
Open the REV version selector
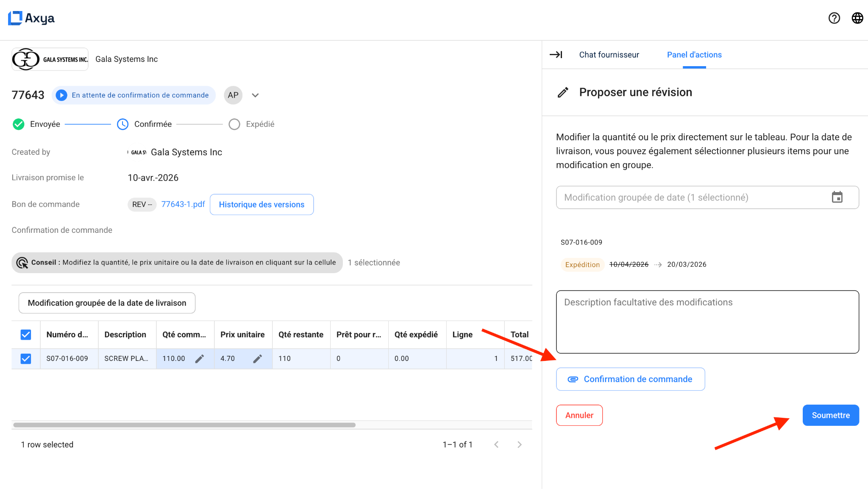tap(142, 204)
